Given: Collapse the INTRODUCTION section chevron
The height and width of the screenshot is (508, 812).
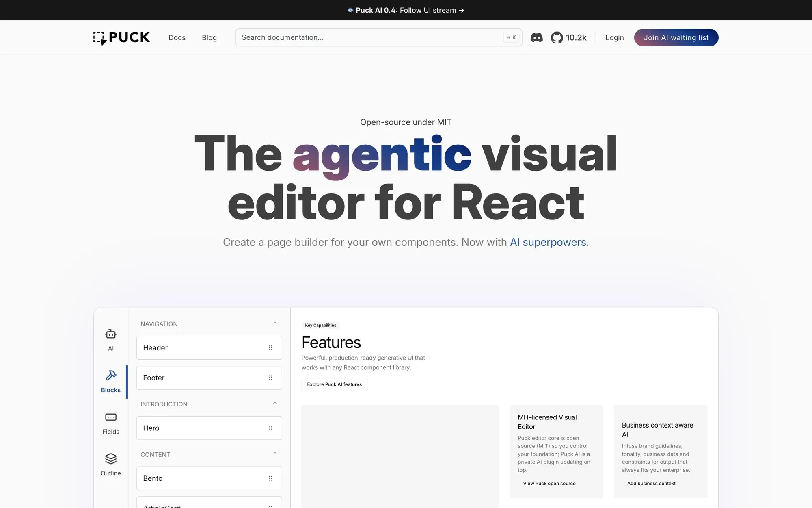Looking at the screenshot, I should (275, 403).
